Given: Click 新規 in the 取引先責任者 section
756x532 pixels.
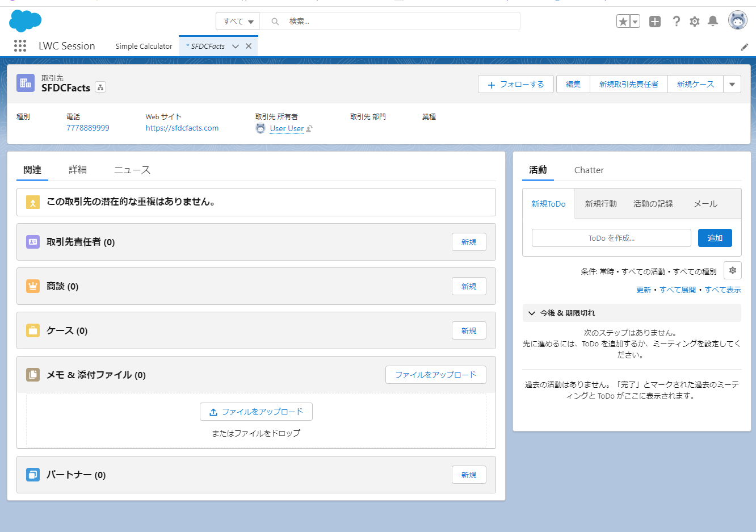Looking at the screenshot, I should tap(469, 242).
